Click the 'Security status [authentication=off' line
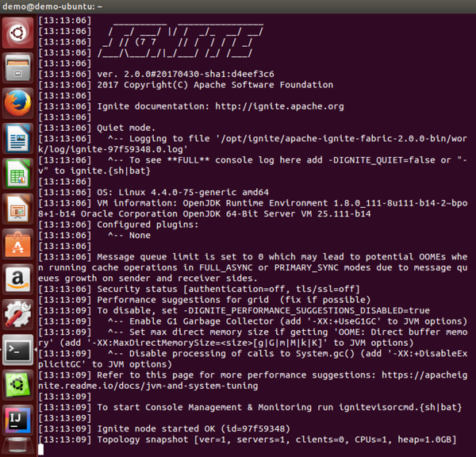476x457 pixels. 228,289
